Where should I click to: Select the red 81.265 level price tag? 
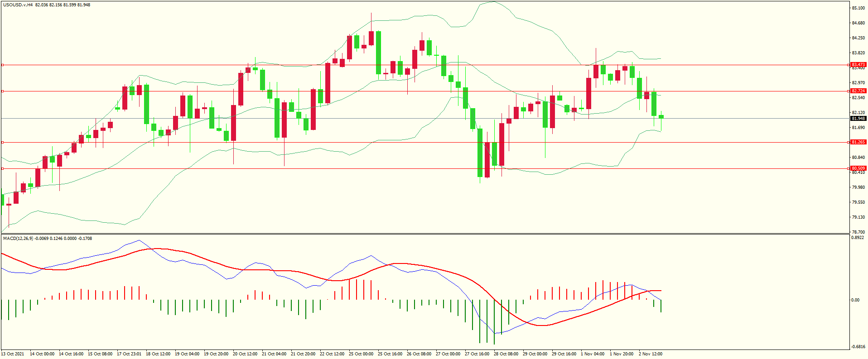point(858,142)
